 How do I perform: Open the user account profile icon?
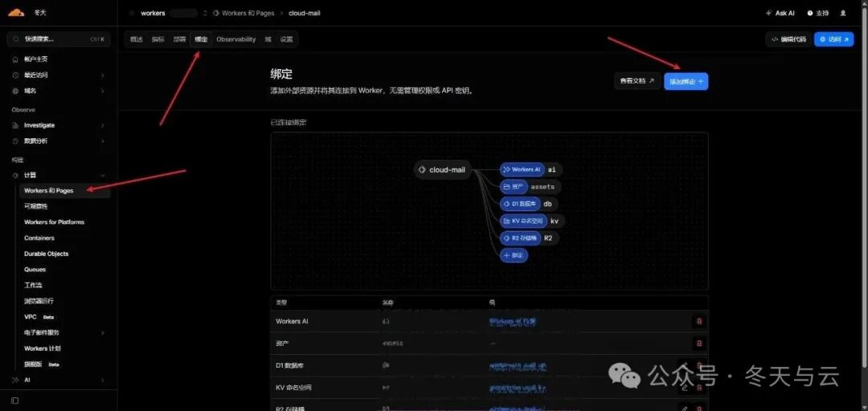843,13
